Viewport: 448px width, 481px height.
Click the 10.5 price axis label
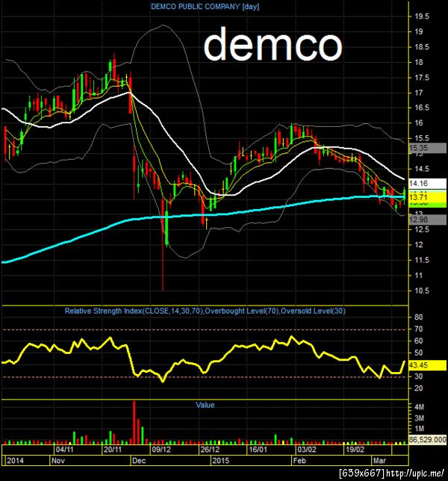[x=422, y=291]
